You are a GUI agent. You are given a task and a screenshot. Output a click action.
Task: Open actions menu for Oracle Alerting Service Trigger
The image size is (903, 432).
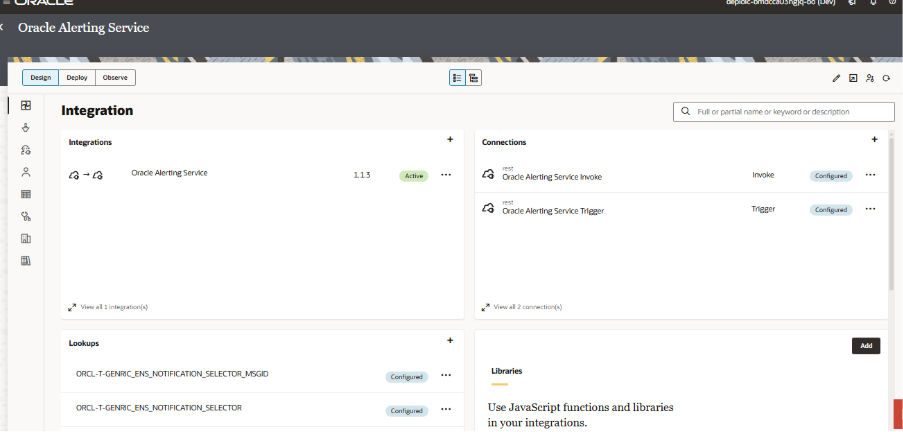pyautogui.click(x=870, y=209)
